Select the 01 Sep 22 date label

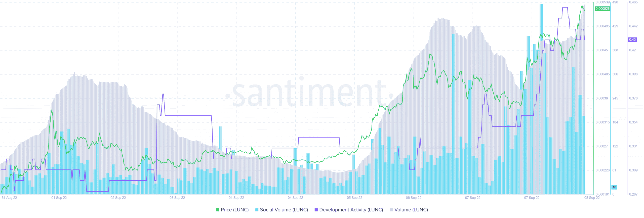[x=59, y=198]
